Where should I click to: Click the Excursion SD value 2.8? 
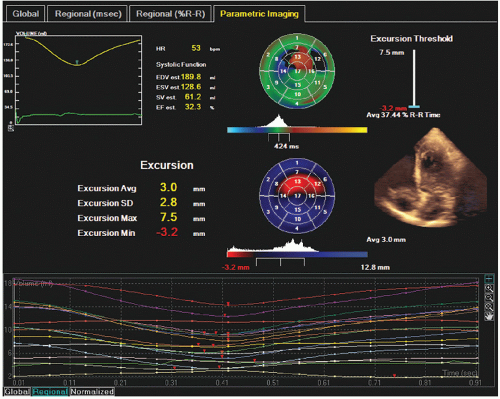(168, 202)
